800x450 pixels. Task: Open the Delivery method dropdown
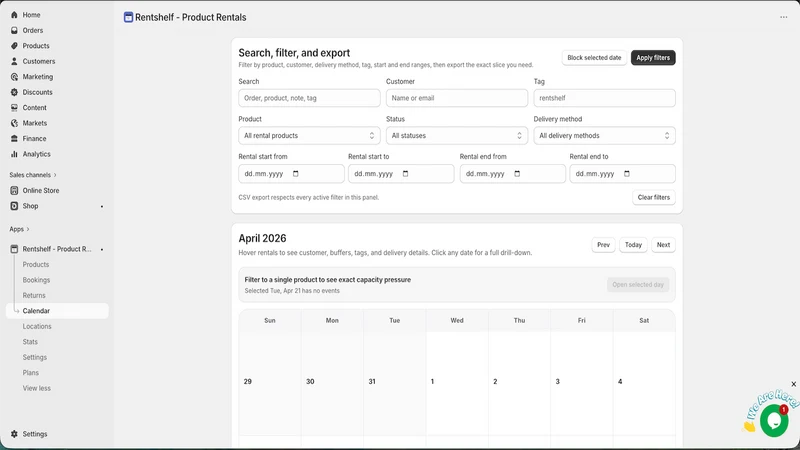tap(605, 136)
